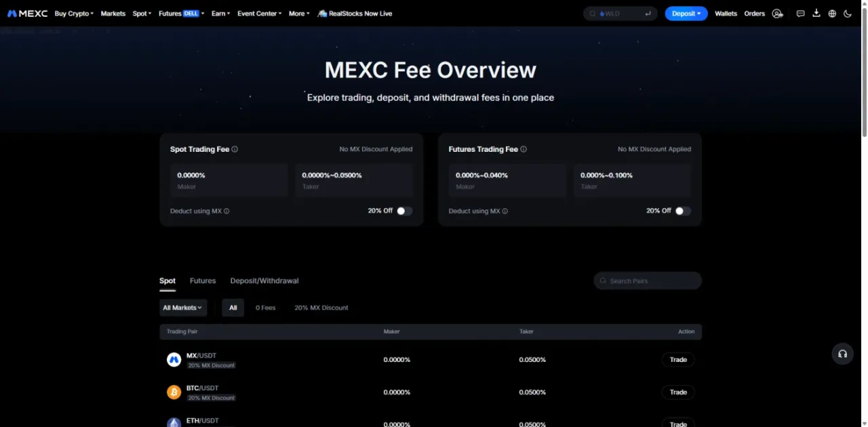Viewport: 868px width, 427px height.
Task: Open the customer support headset button
Action: coord(842,354)
